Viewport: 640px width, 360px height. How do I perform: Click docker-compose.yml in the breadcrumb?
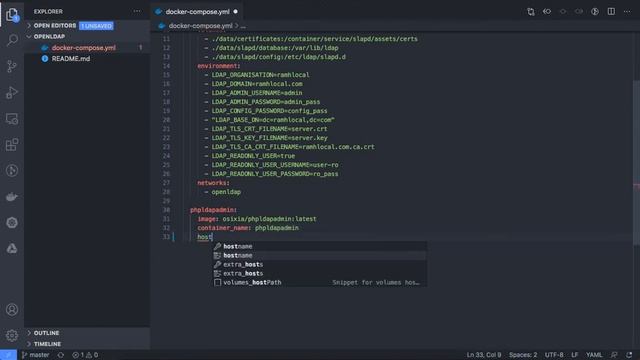coord(200,26)
